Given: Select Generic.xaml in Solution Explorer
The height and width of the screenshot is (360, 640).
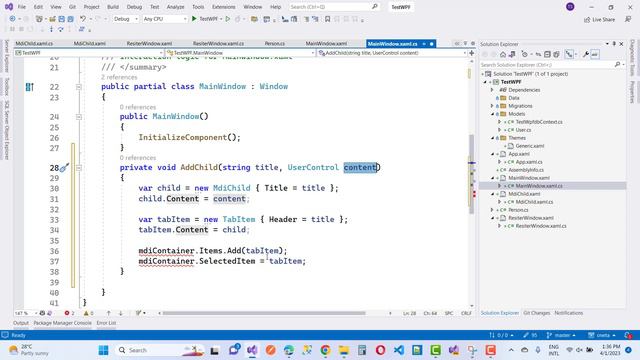Looking at the screenshot, I should click(x=529, y=146).
